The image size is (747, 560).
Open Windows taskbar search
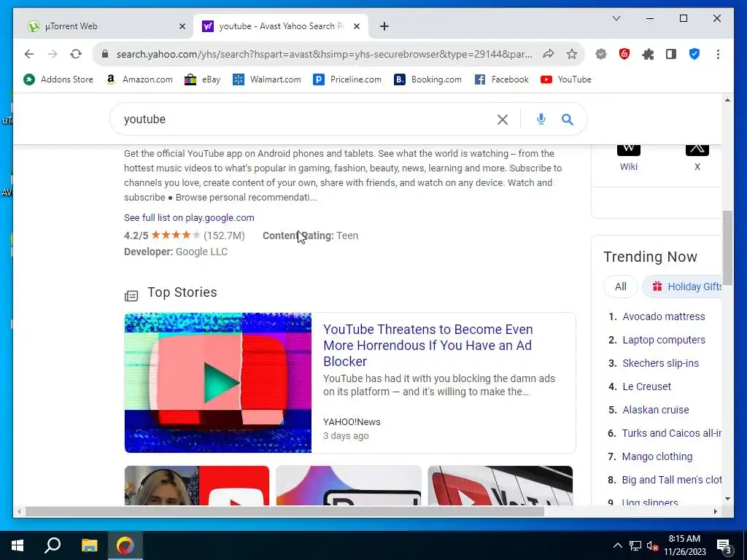click(x=53, y=545)
